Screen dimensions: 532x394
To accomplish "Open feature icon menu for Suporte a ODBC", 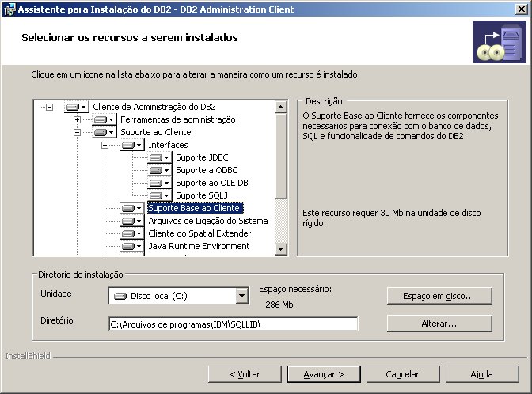I will pos(160,170).
